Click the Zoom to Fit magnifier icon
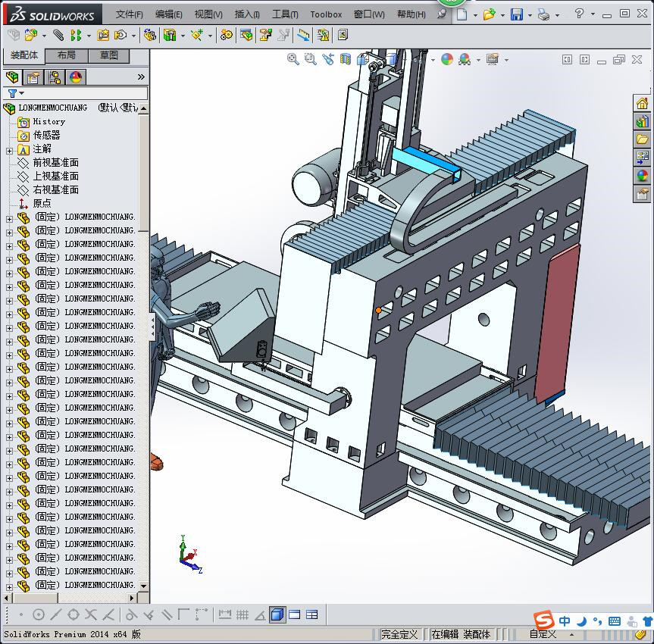 click(x=293, y=59)
